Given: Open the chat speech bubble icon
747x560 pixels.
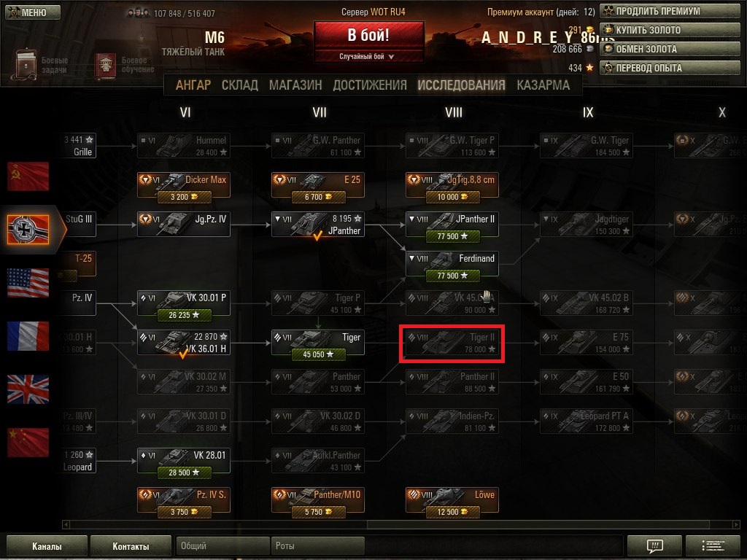Looking at the screenshot, I should click(655, 545).
